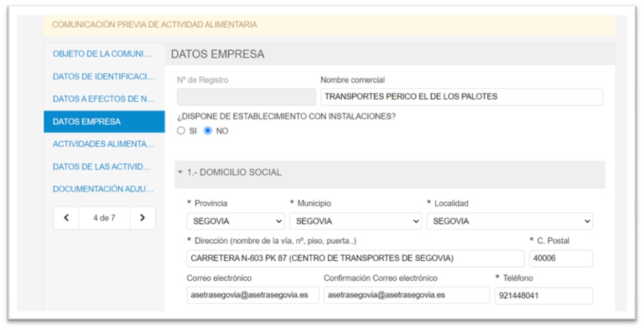Open the Localidad dropdown
Image resolution: width=644 pixels, height=330 pixels.
pyautogui.click(x=509, y=221)
